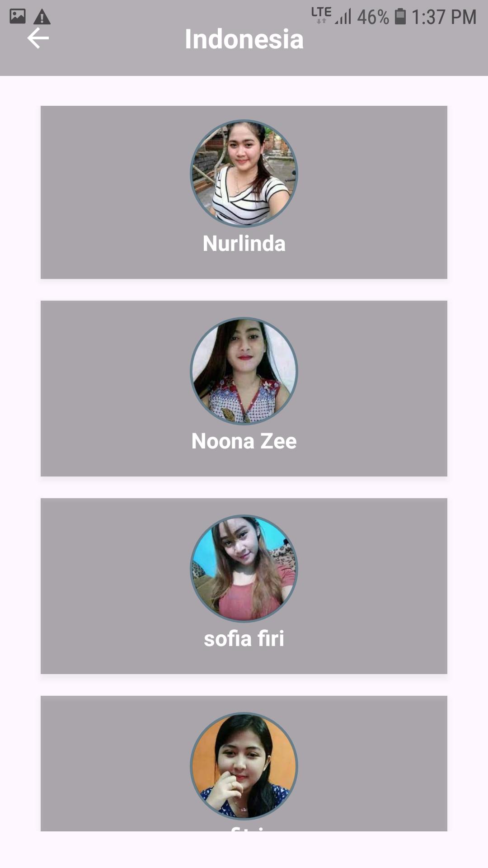488x868 pixels.
Task: Tap the battery status icon
Action: pyautogui.click(x=400, y=17)
